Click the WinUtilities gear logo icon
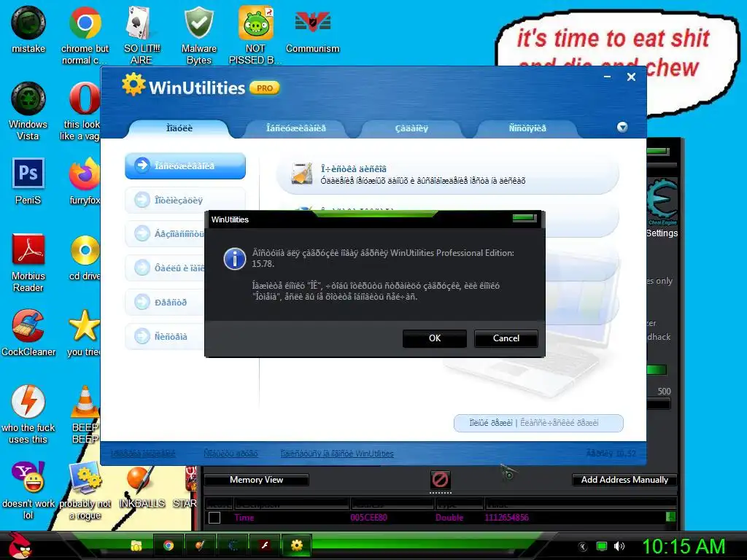 [133, 85]
